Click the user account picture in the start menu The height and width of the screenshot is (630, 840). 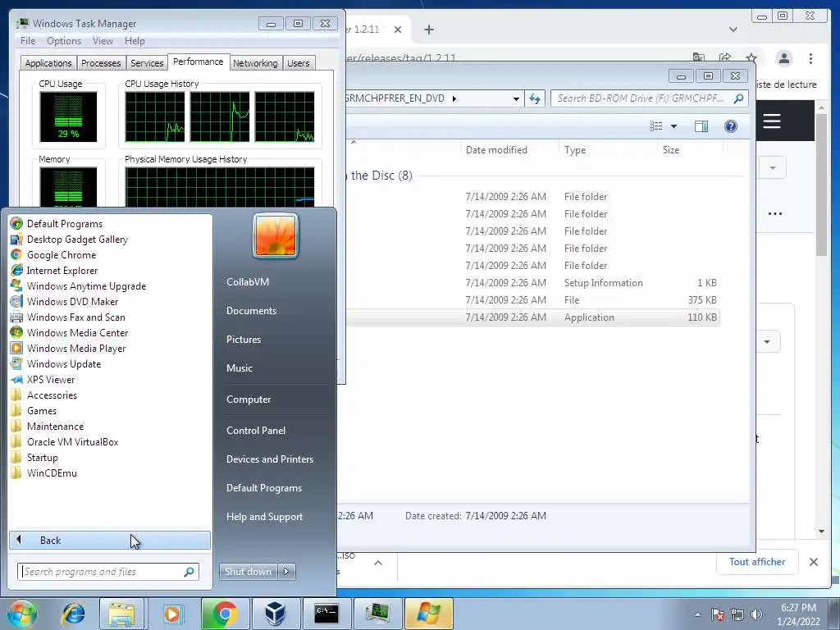click(276, 235)
